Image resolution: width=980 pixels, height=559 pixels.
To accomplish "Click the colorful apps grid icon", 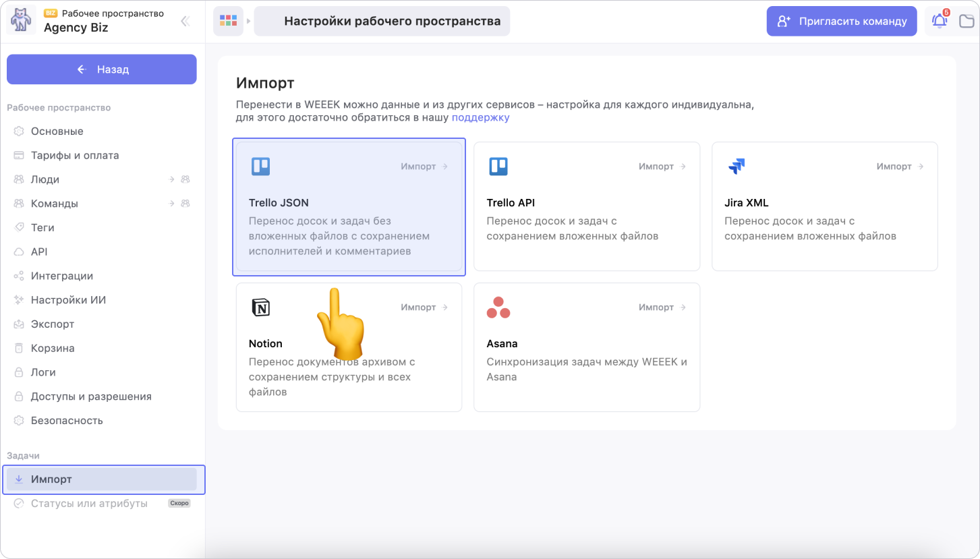I will pyautogui.click(x=229, y=21).
